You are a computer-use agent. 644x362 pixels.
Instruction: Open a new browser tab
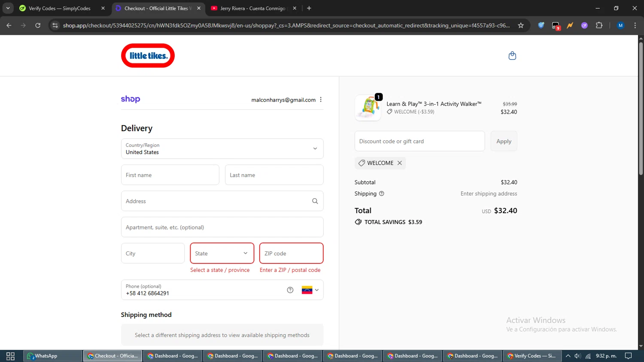click(309, 8)
